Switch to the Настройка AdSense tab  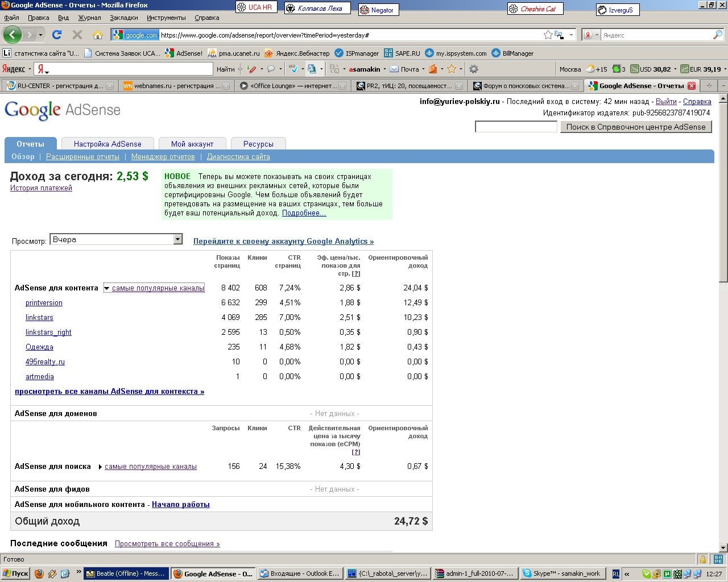(x=107, y=144)
